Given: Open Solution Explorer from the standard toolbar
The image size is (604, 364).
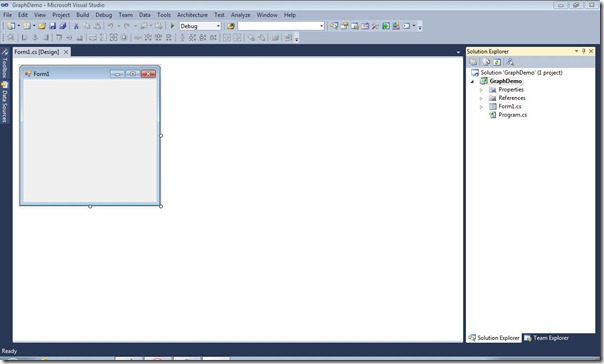Looking at the screenshot, I should 334,26.
